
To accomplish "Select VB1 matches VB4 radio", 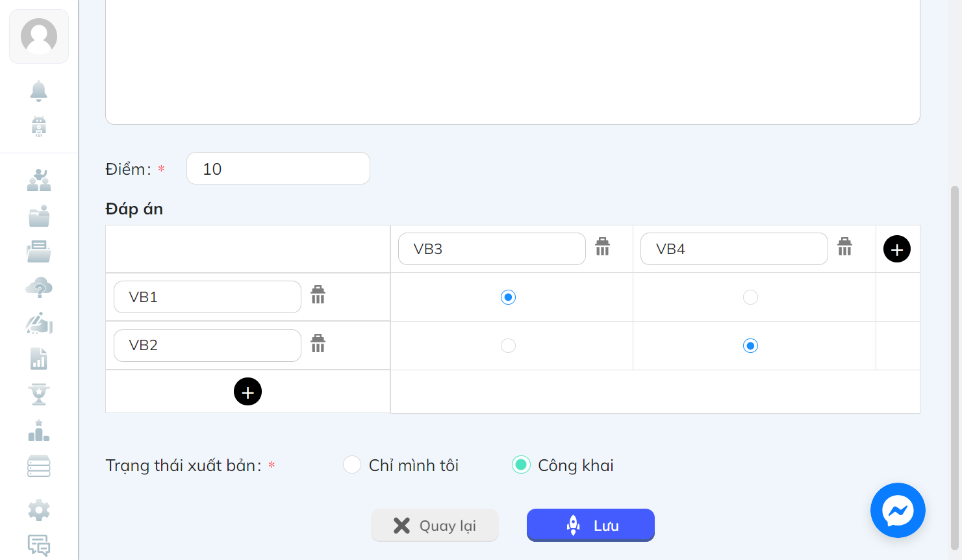I will coord(750,297).
